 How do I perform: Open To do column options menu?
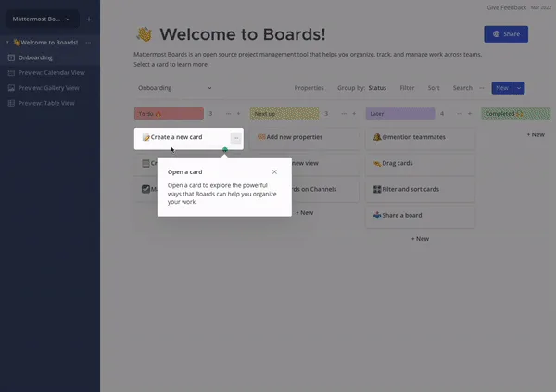coord(228,113)
